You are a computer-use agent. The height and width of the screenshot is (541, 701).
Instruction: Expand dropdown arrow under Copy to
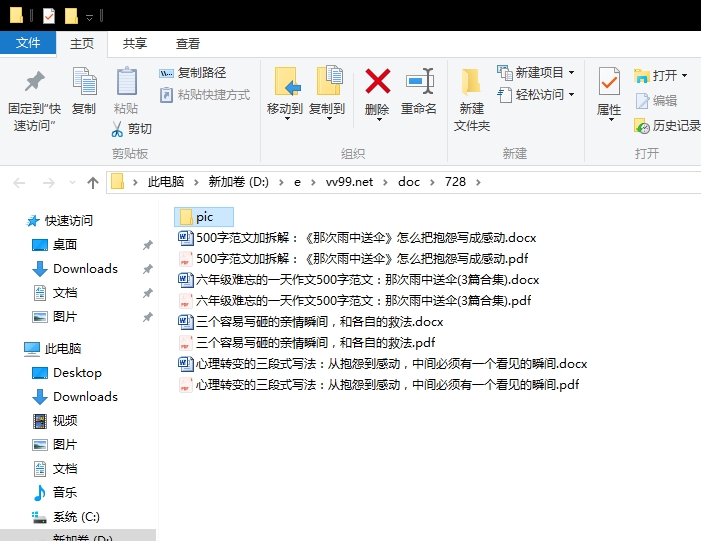(x=329, y=119)
